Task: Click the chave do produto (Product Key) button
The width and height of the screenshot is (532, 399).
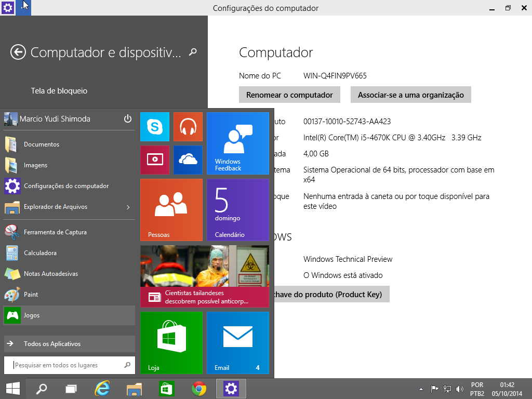Action: point(331,294)
